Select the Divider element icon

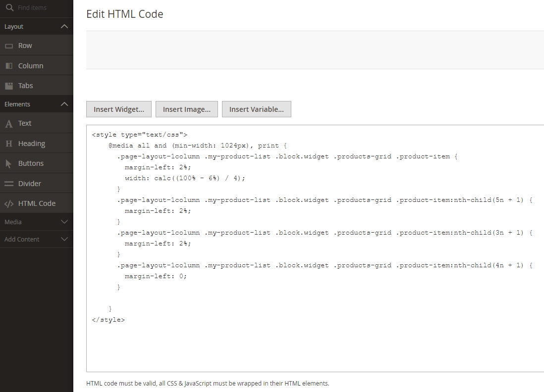coord(12,183)
